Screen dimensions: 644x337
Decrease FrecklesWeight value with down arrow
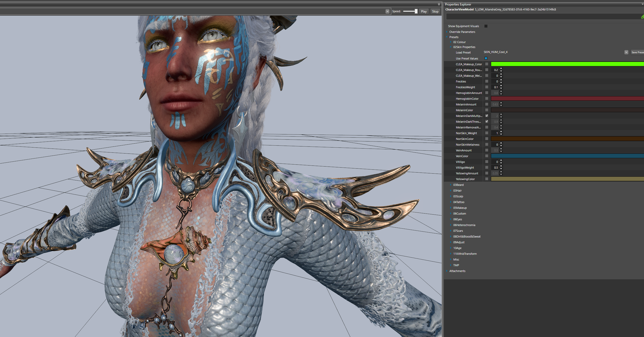coord(501,88)
